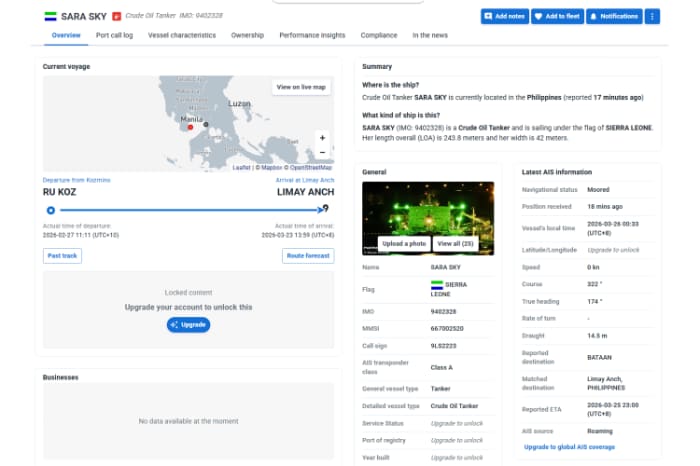Image resolution: width=700 pixels, height=466 pixels.
Task: Click View on live map button
Action: point(301,87)
